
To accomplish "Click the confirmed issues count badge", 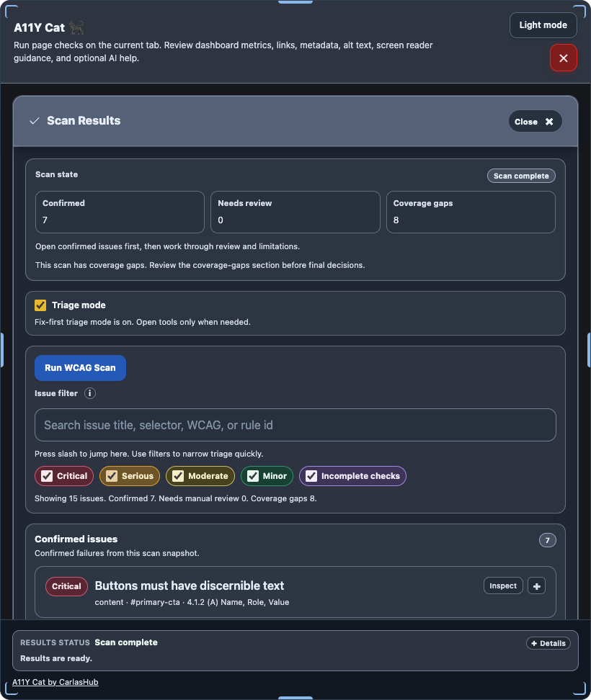I will click(547, 540).
